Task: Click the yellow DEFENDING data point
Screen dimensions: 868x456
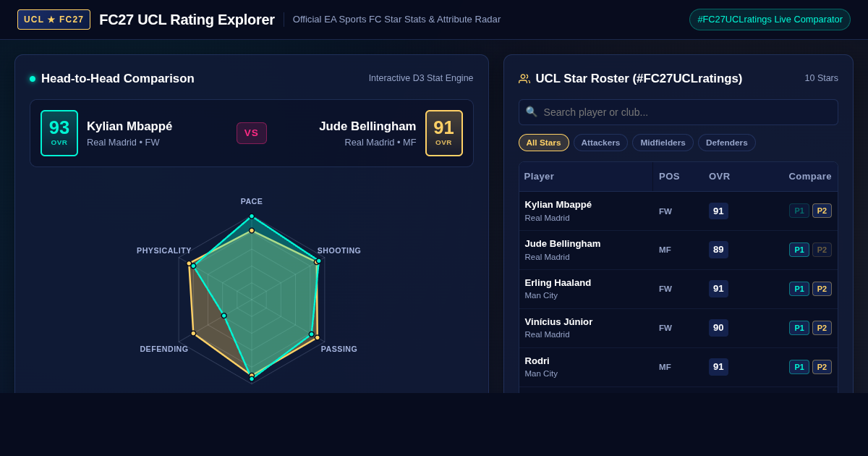Action: pos(193,334)
